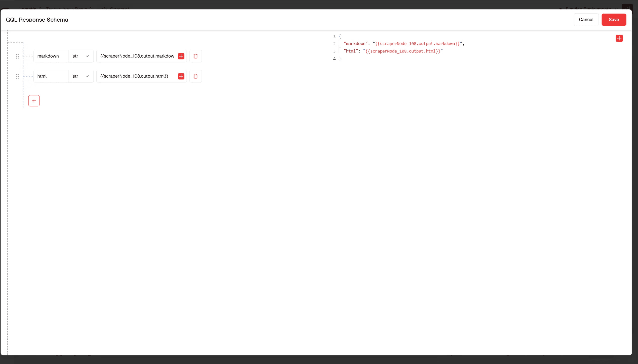Open type dropdown for html field
This screenshot has width=638, height=364.
click(81, 76)
